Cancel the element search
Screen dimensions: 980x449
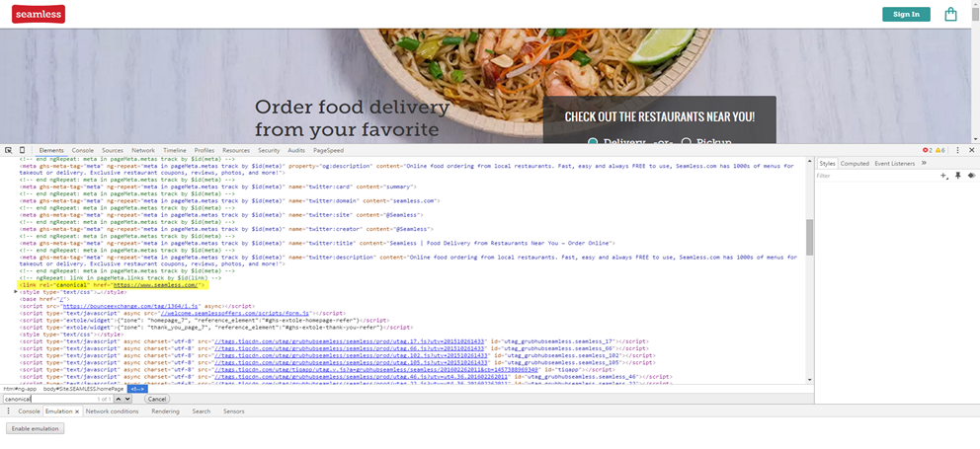click(x=157, y=399)
